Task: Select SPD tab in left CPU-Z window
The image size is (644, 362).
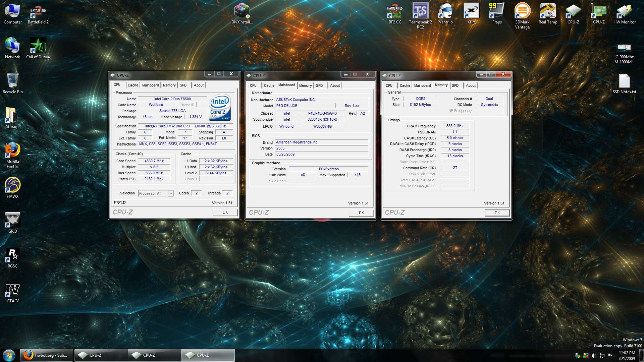Action: coord(183,85)
